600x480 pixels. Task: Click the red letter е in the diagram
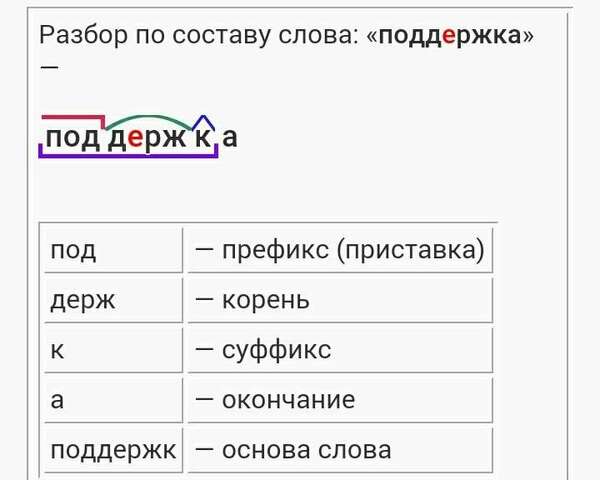[x=135, y=138]
